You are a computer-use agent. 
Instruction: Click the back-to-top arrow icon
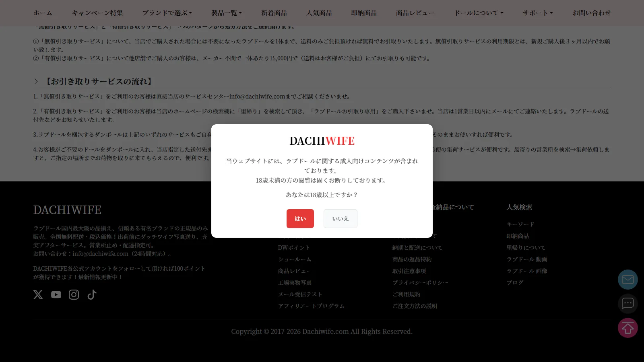click(628, 328)
